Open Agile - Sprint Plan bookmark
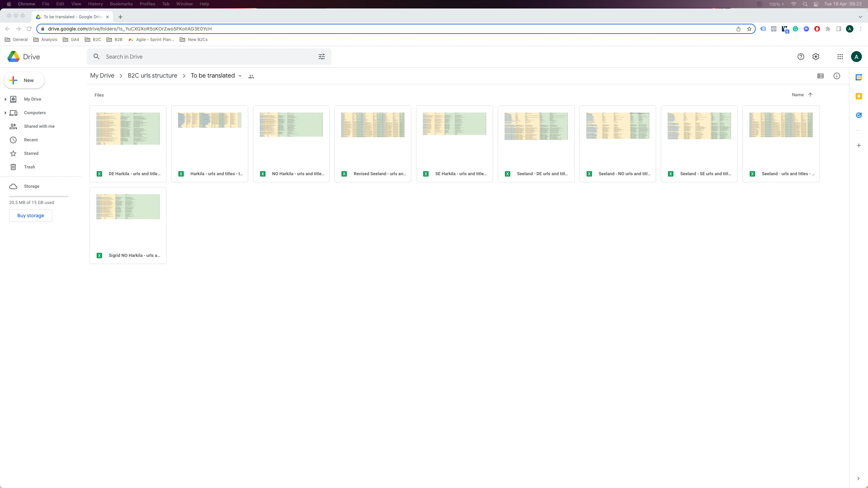This screenshot has height=488, width=868. tap(151, 39)
